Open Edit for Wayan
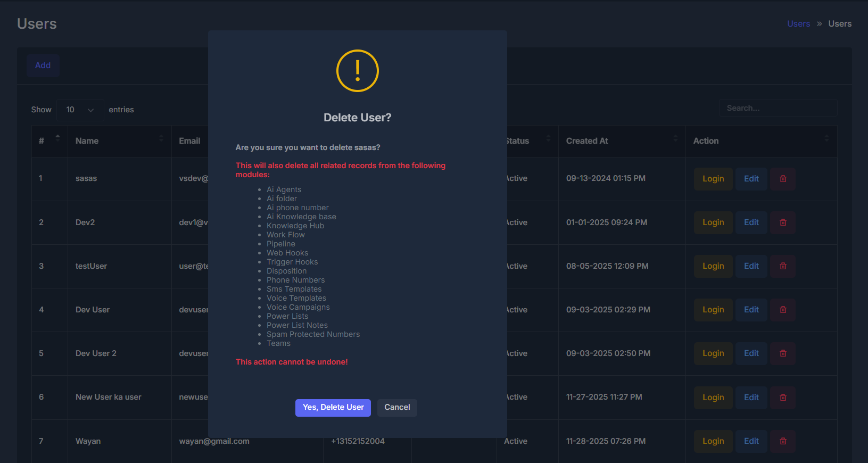868x463 pixels. coord(751,441)
